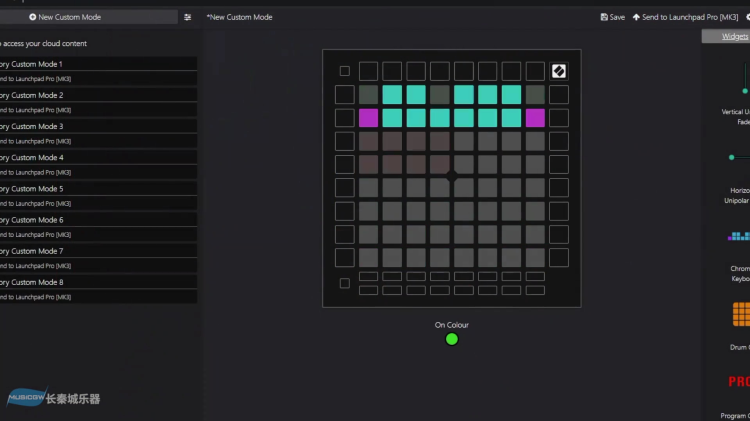Open the filter sliders icon beside New Custom Mode
The width and height of the screenshot is (750, 421).
pos(187,17)
